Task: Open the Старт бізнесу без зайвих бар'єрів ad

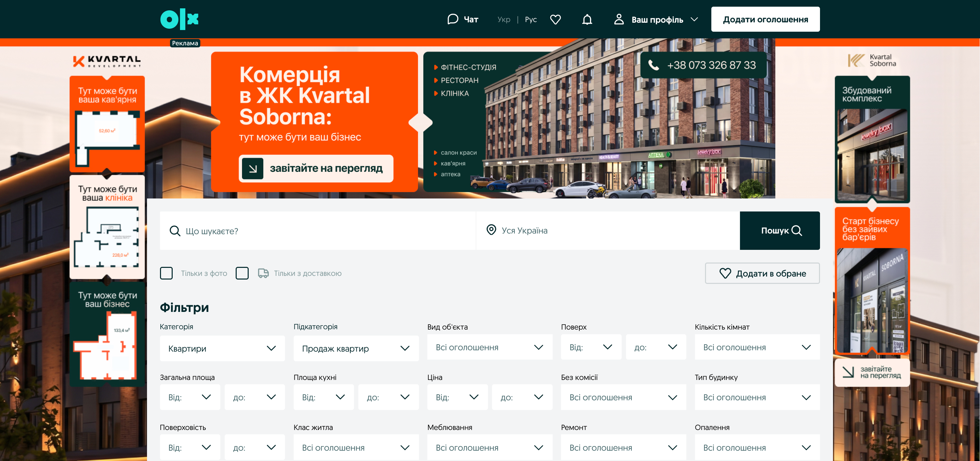Action: [872, 280]
